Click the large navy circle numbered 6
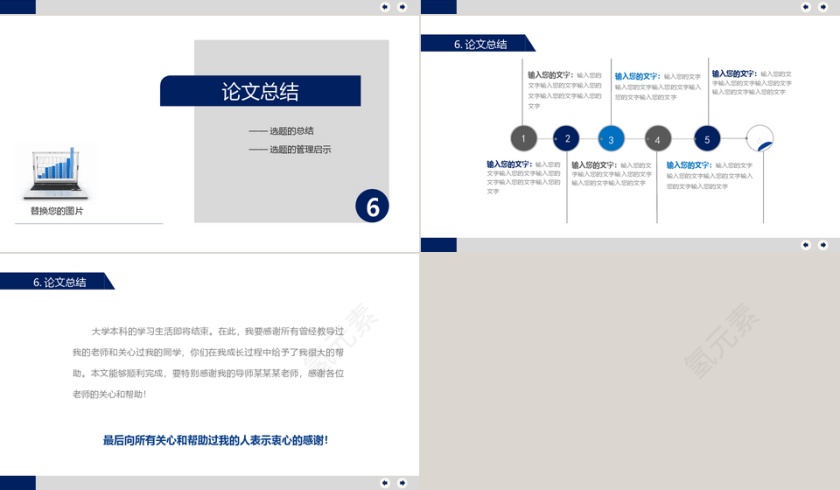 click(372, 206)
